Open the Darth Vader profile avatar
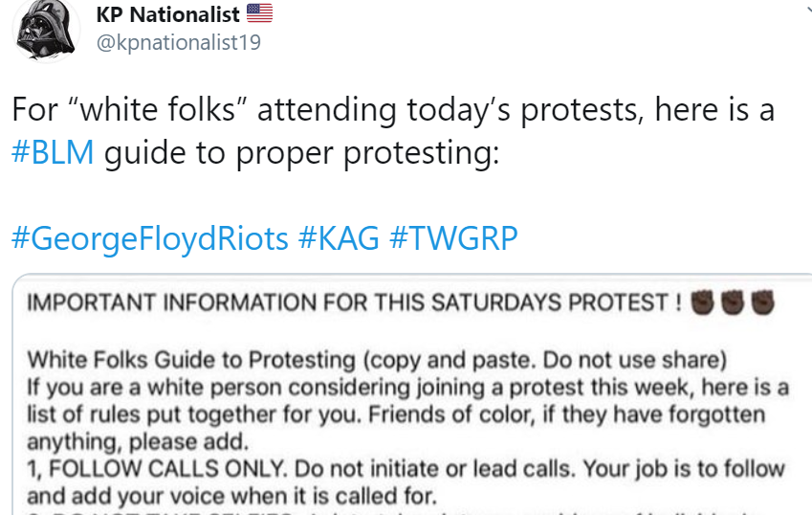The height and width of the screenshot is (515, 812). click(46, 29)
